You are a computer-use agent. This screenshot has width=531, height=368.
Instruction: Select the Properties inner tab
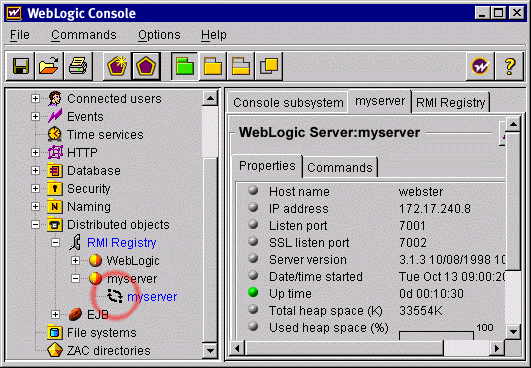coord(267,166)
